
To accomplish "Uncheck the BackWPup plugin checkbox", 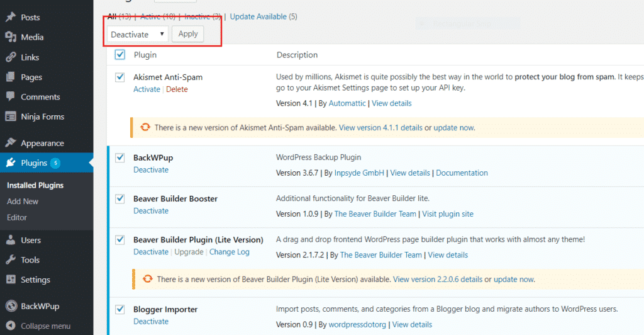I will (119, 157).
